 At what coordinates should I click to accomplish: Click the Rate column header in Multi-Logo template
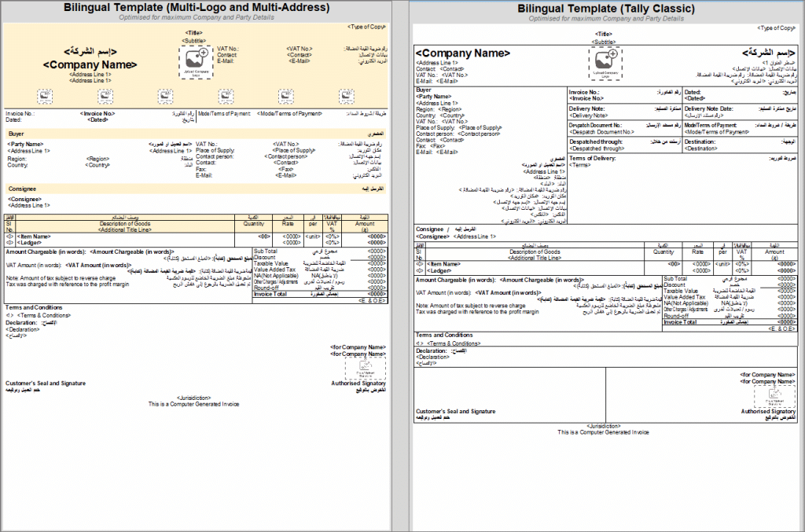point(288,224)
